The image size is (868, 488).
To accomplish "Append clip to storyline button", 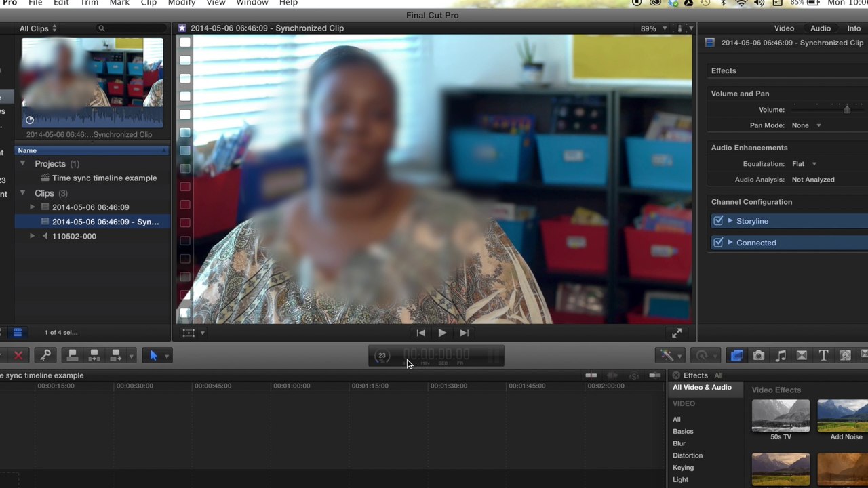I will [116, 355].
